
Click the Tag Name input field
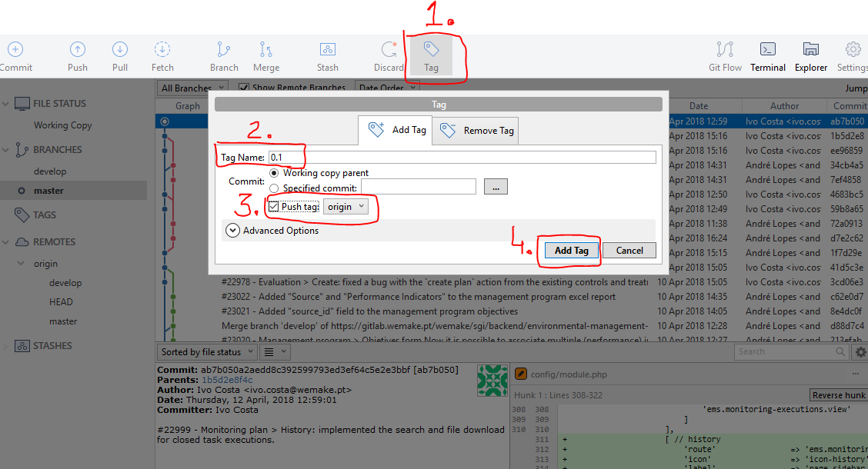tap(462, 158)
